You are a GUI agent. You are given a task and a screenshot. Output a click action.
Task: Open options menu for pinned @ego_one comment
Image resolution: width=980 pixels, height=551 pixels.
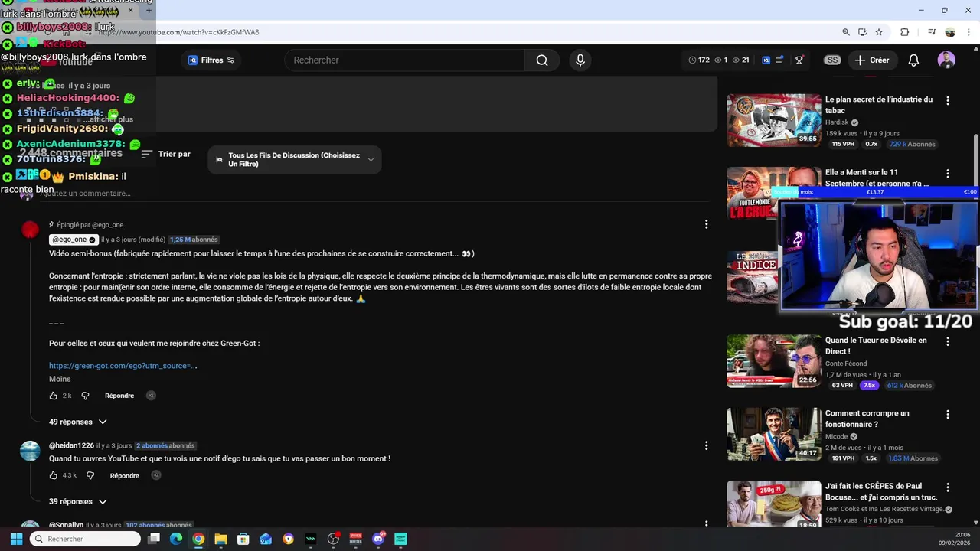pos(706,224)
